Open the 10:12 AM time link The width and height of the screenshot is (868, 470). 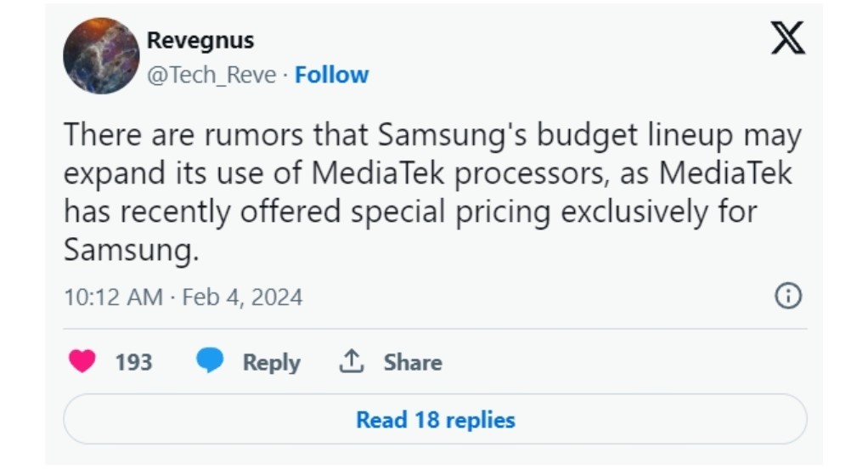pos(114,297)
